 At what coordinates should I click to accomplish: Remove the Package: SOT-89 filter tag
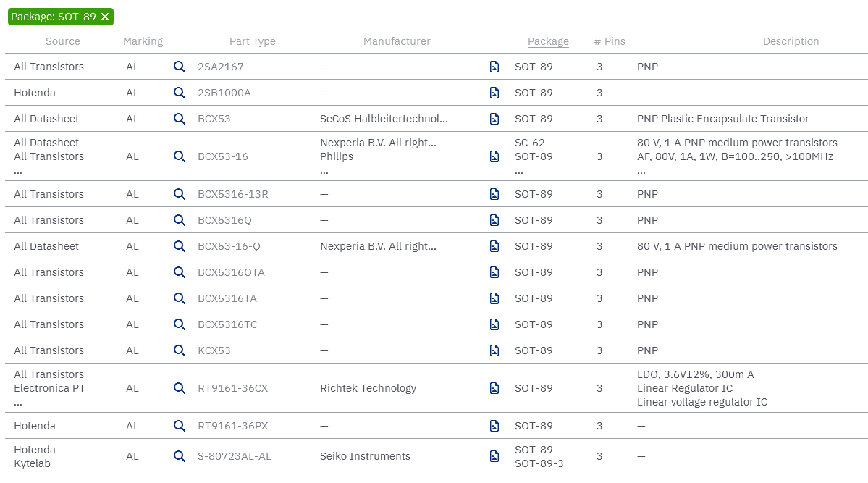105,17
